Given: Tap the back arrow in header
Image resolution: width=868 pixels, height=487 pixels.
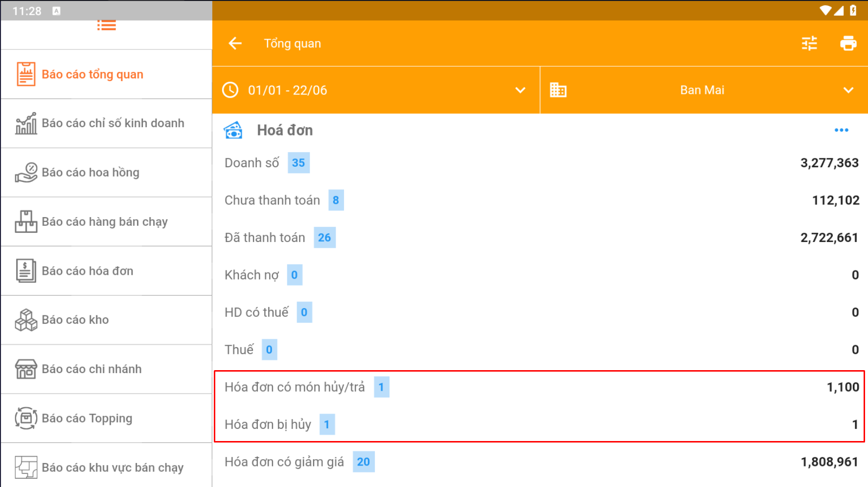Looking at the screenshot, I should [235, 44].
